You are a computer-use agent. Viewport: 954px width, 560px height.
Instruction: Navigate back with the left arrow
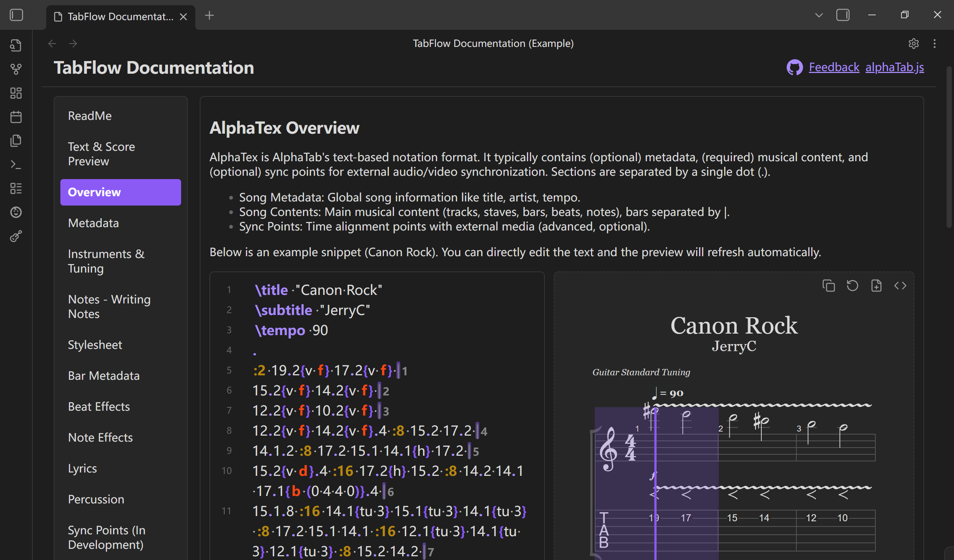[52, 44]
